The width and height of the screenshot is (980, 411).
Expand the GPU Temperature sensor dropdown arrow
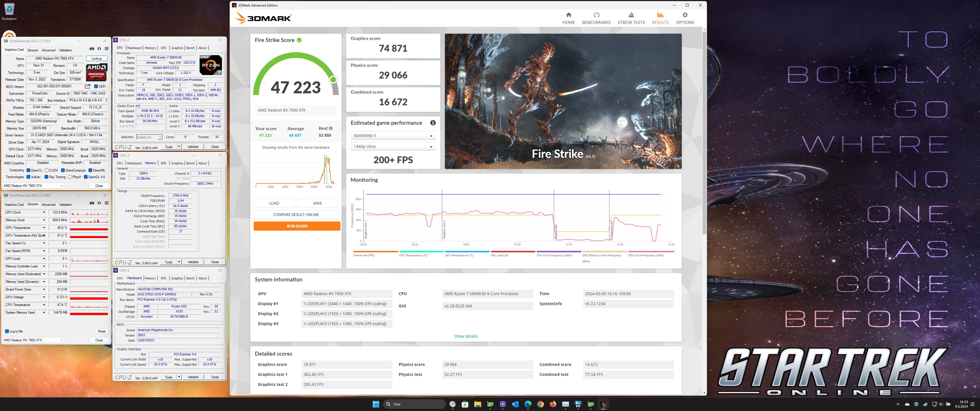tap(44, 228)
